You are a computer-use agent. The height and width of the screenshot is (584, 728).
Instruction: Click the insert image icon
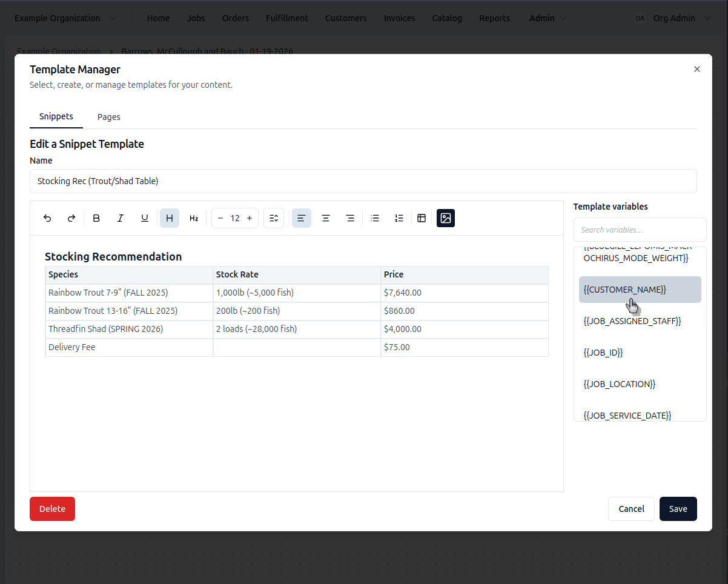tap(446, 218)
